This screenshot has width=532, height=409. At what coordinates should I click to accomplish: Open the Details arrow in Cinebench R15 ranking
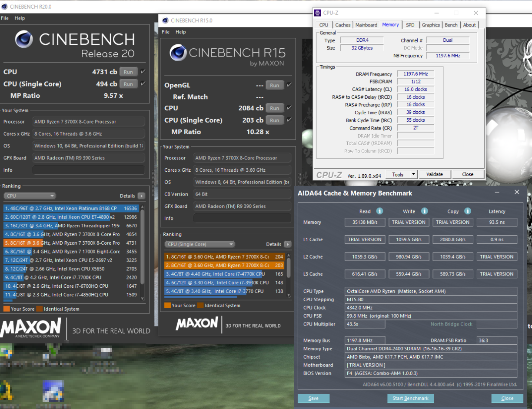click(x=287, y=244)
